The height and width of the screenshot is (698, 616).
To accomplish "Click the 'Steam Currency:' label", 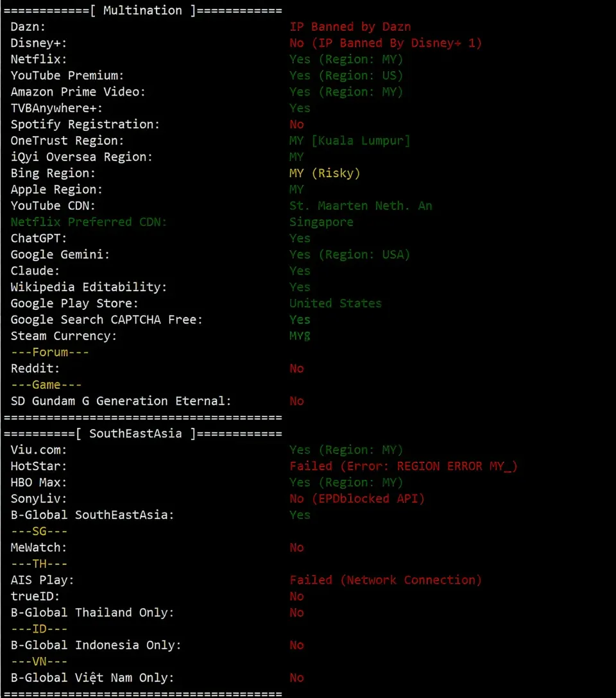I will (x=64, y=336).
